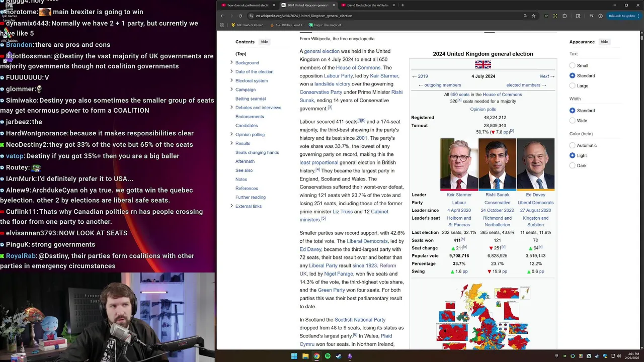Click the Chrome taskbar icon
The image size is (644, 362).
pos(316,356)
